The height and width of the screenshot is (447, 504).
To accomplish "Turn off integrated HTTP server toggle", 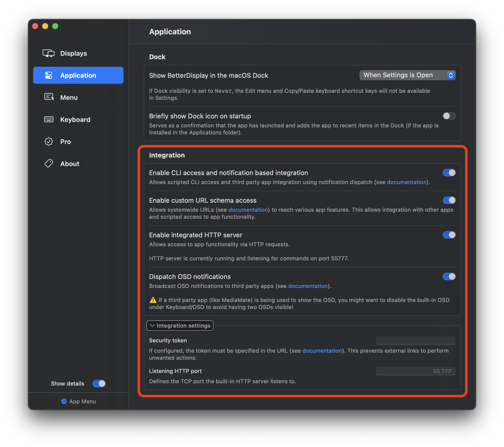I will pos(449,235).
